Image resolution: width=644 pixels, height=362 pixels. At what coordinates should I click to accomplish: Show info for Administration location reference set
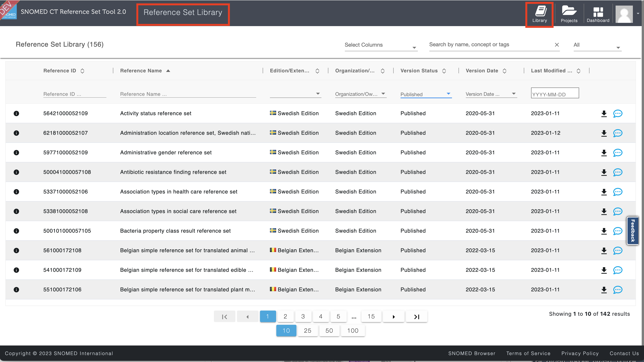(x=16, y=133)
